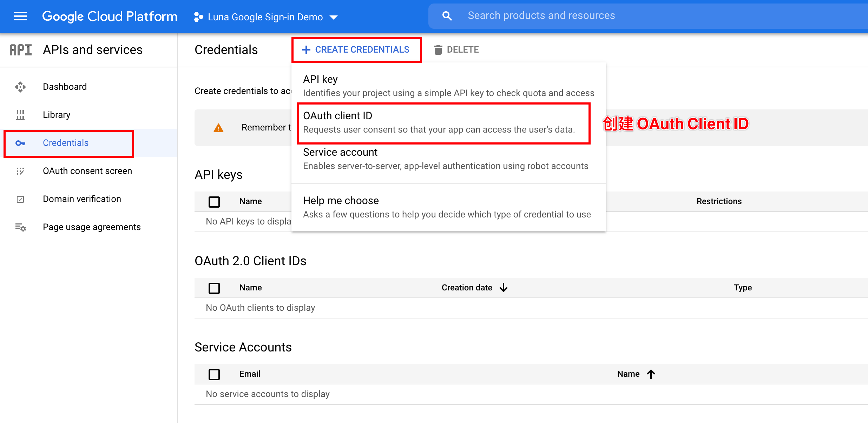
Task: Click the Library sidebar icon
Action: 20,115
